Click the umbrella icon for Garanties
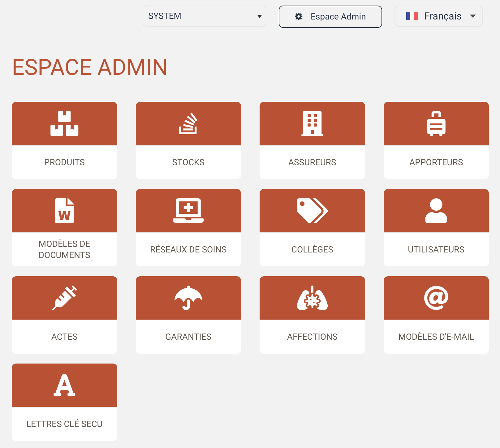Image resolution: width=500 pixels, height=448 pixels. [188, 298]
